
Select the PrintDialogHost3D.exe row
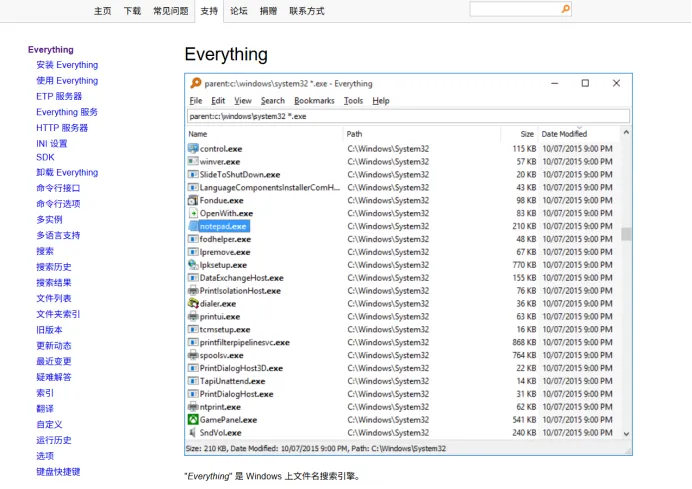click(x=403, y=368)
